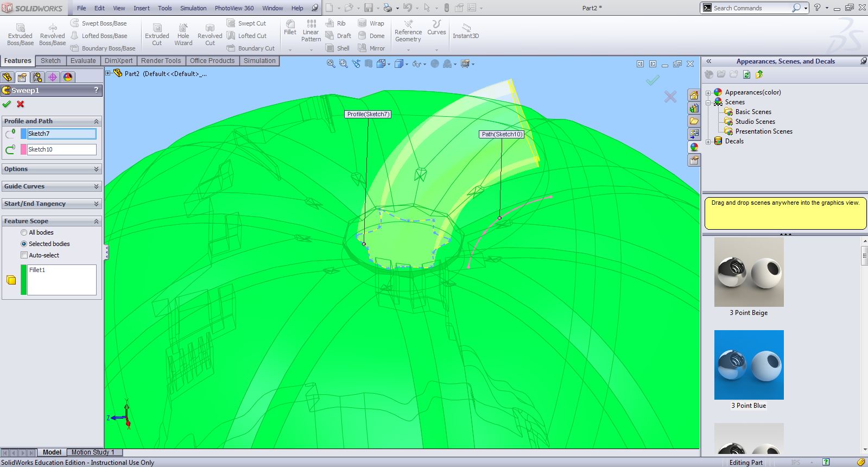This screenshot has width=868, height=467.
Task: Activate the Rib feature
Action: click(x=335, y=23)
